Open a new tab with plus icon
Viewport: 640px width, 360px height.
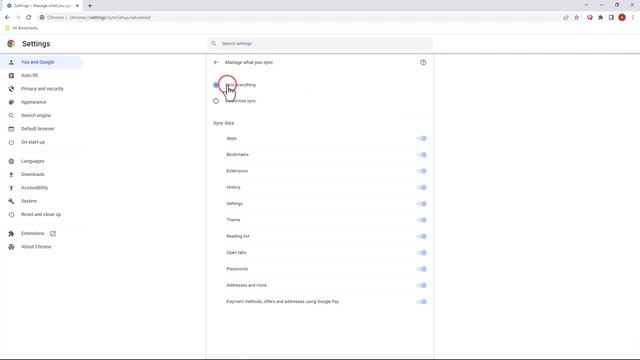coord(90,6)
